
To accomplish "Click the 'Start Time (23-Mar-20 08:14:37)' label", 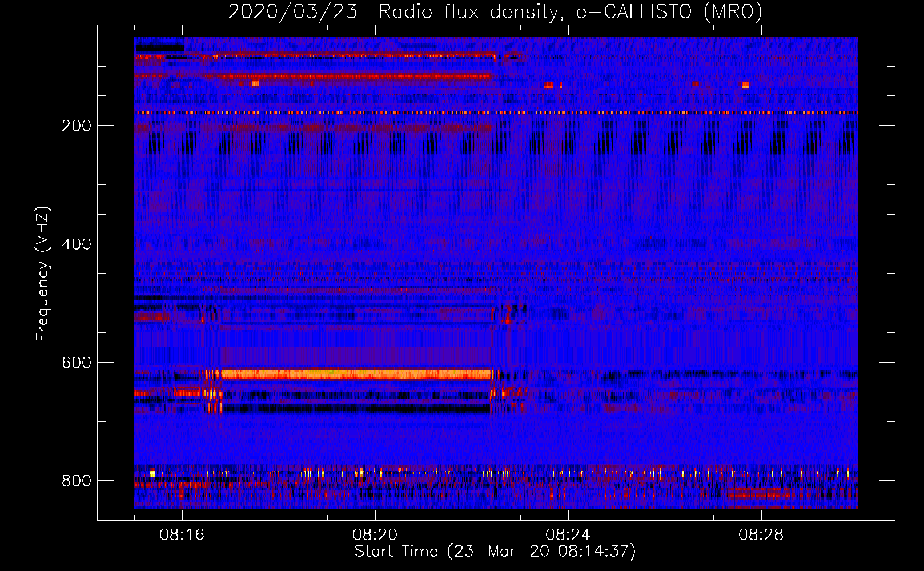I will pos(495,552).
